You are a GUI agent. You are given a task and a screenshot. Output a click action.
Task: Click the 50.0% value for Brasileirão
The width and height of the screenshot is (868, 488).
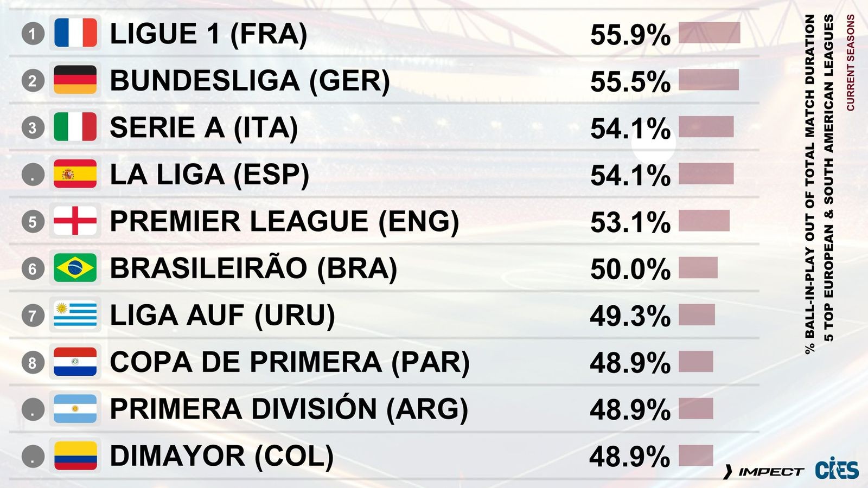(630, 269)
